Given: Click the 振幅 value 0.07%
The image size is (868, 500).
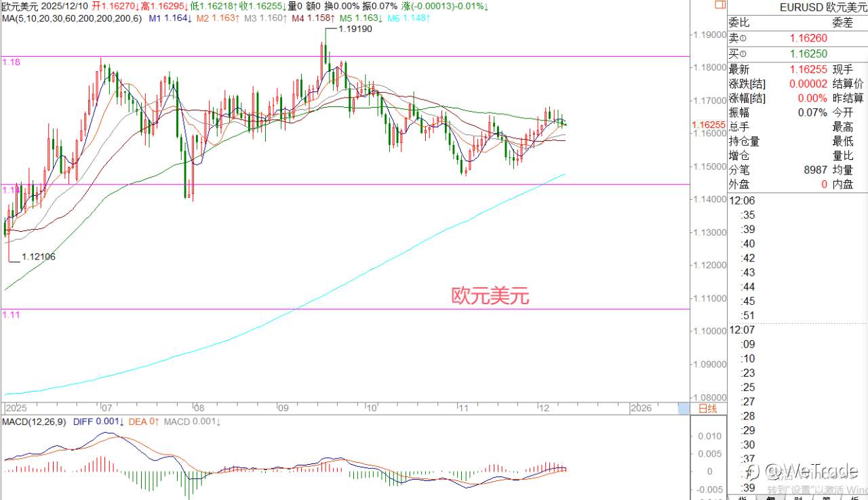Looking at the screenshot, I should click(812, 112).
